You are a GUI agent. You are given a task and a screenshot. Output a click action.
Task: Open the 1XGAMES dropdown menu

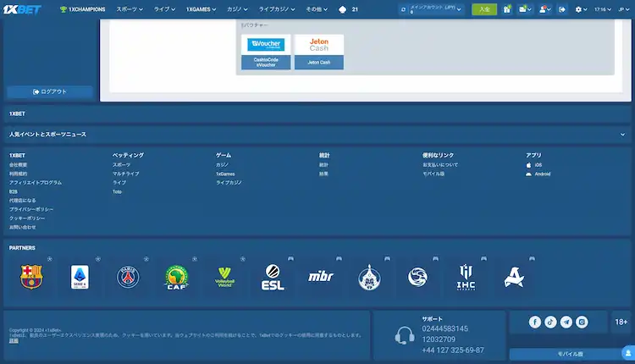coord(201,9)
